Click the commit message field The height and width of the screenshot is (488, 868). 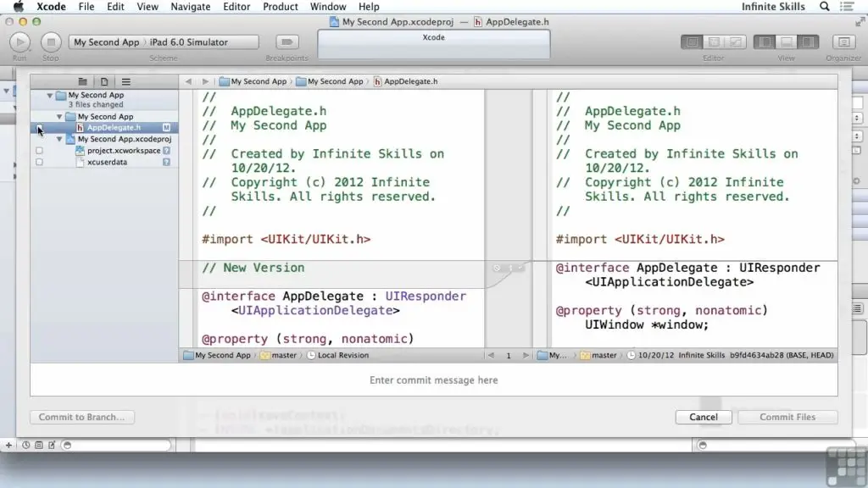coord(433,380)
